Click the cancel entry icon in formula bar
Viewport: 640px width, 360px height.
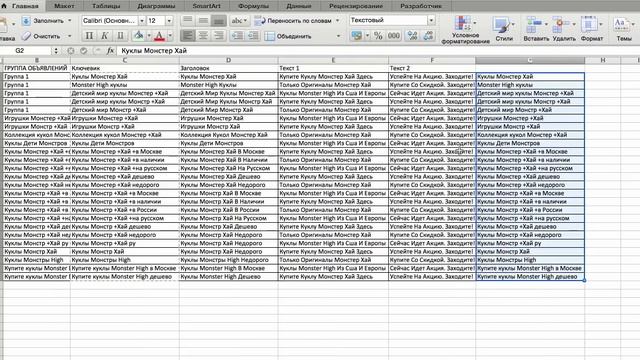(x=71, y=51)
